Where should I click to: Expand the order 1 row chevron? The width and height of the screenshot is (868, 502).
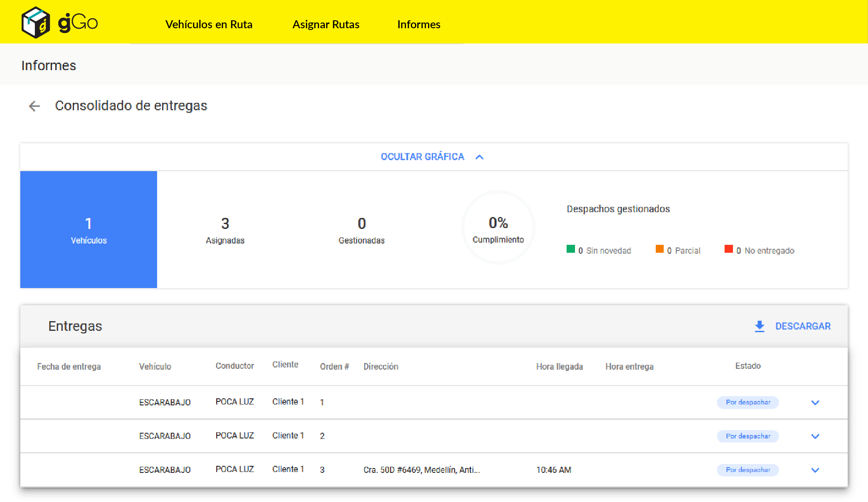[815, 402]
